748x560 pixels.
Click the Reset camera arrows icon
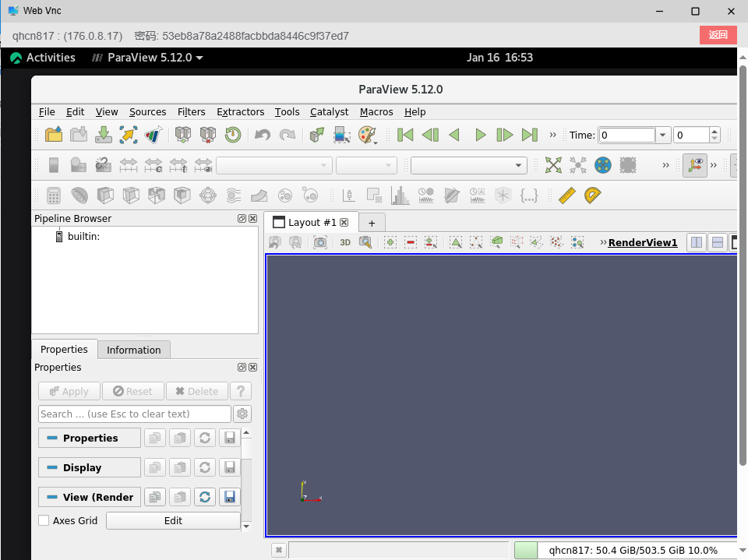tap(553, 166)
